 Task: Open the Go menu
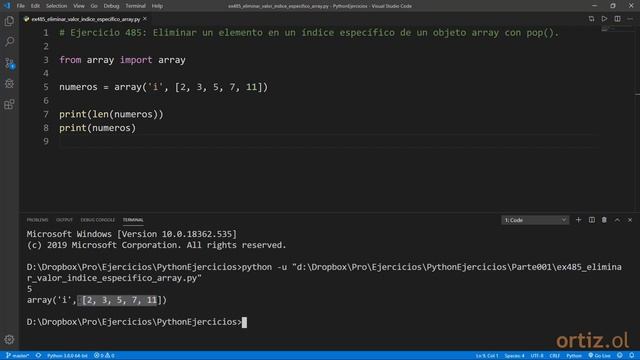[94, 6]
